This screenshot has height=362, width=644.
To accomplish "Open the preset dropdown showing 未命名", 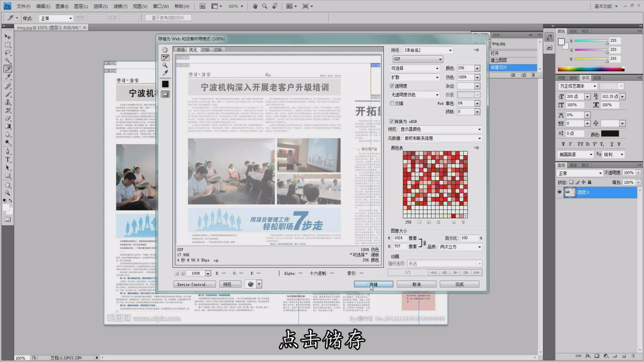I will [x=428, y=50].
